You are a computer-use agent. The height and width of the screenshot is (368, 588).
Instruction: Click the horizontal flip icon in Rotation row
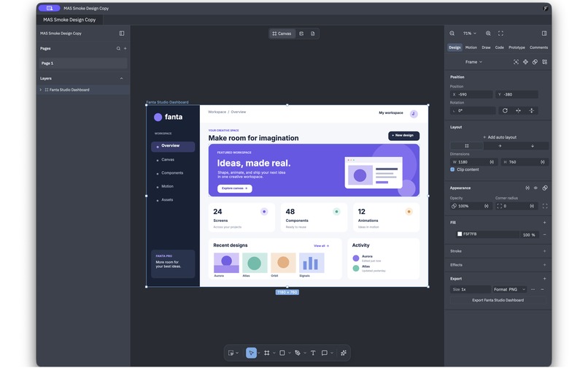pos(518,111)
